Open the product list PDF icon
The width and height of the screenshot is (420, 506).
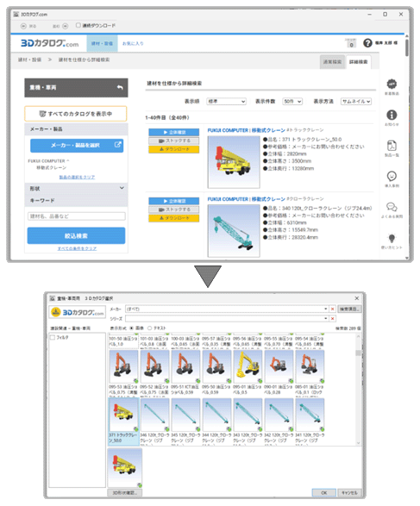click(x=392, y=146)
